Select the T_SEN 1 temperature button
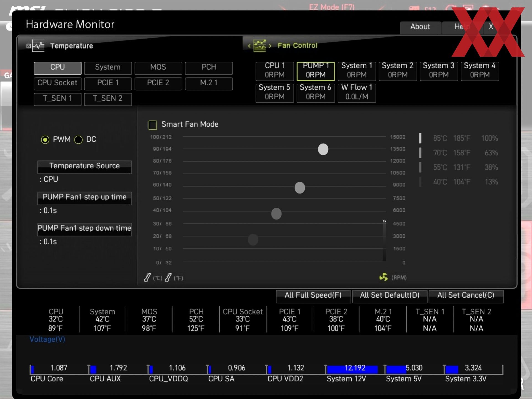 (58, 99)
